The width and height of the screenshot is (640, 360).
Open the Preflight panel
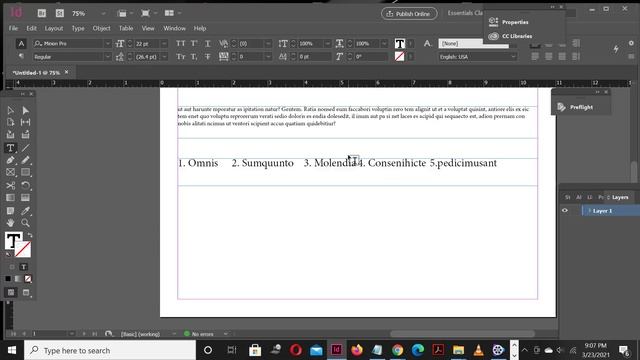click(x=576, y=107)
